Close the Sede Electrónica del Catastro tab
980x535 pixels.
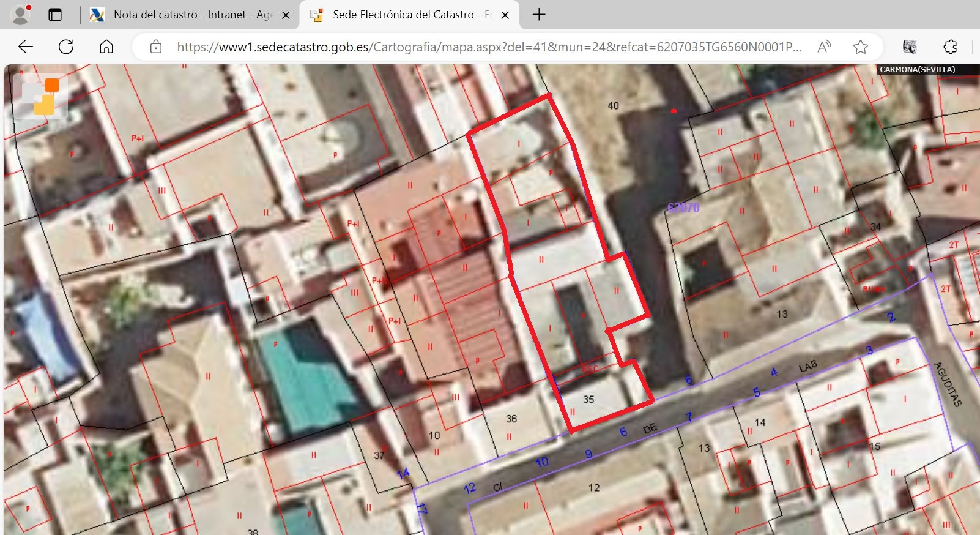505,15
